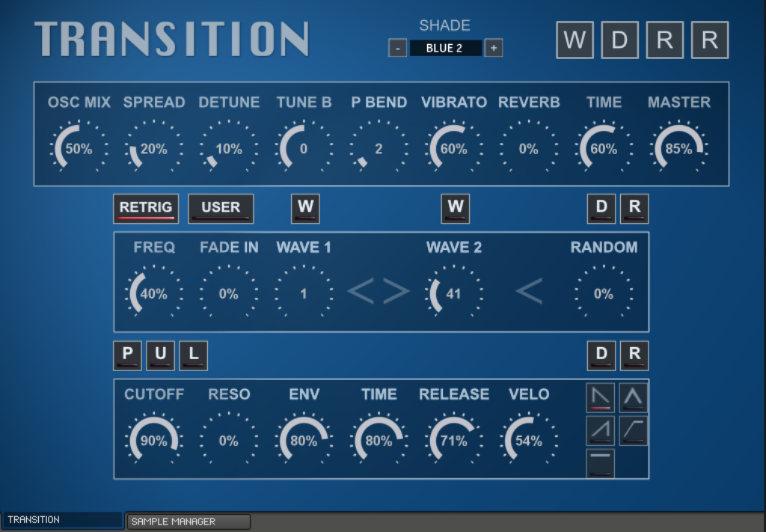Image resolution: width=766 pixels, height=532 pixels.
Task: Click the W icon above the Wave 2 knob
Action: 456,208
